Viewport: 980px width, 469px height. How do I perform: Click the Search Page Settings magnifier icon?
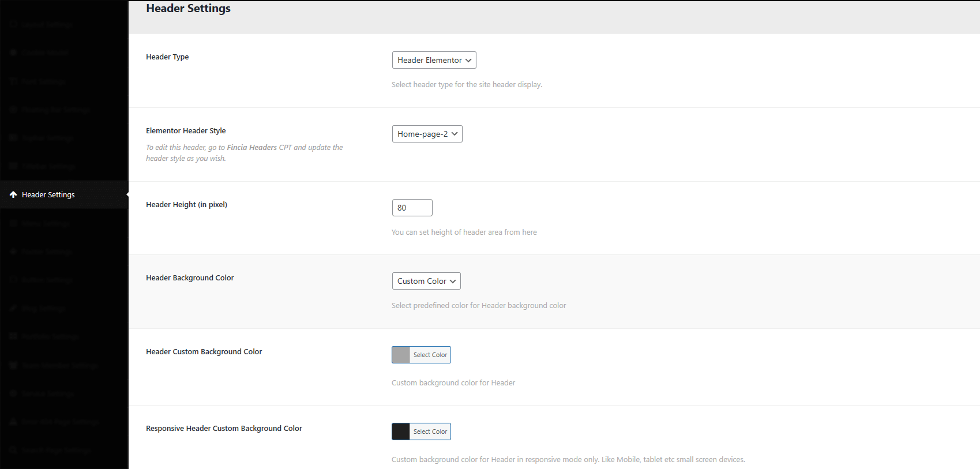13,450
